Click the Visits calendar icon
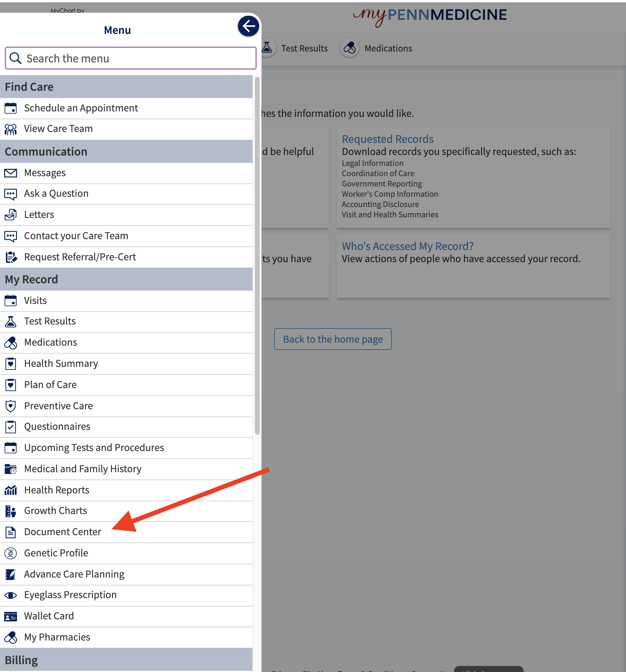 coord(11,301)
